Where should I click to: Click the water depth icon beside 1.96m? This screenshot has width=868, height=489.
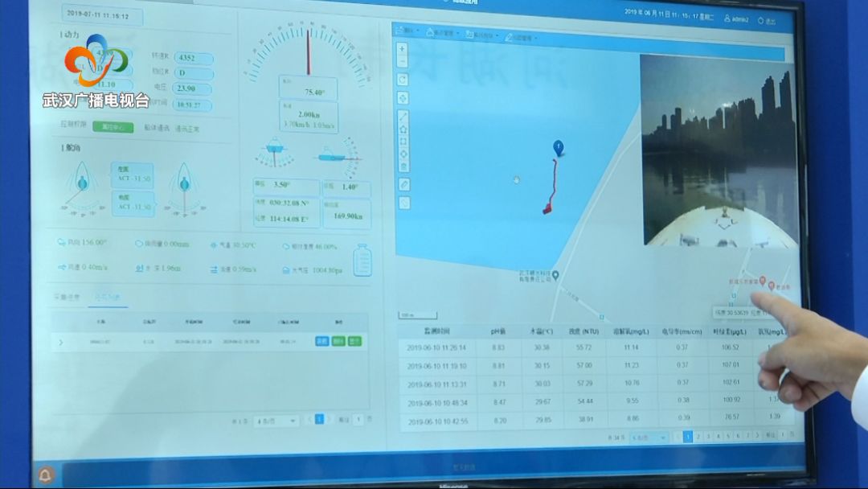pos(139,268)
